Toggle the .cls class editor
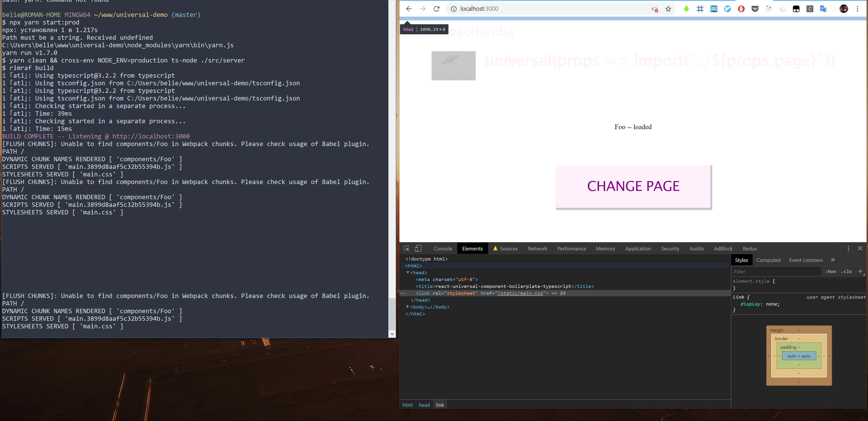Screen dimensions: 868x421 coord(846,271)
